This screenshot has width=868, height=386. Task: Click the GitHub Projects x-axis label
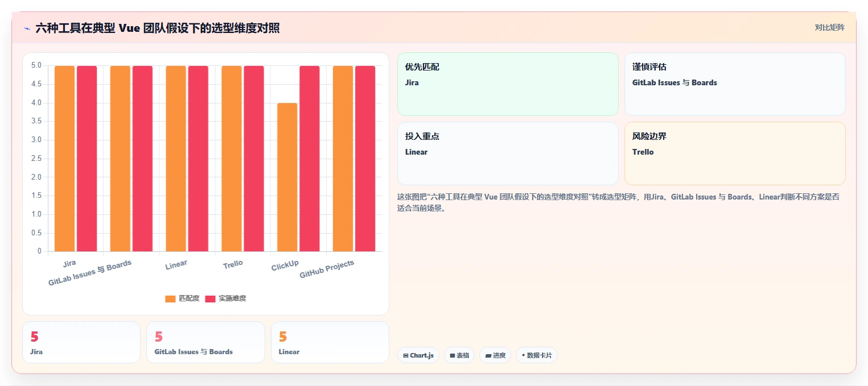pyautogui.click(x=327, y=269)
